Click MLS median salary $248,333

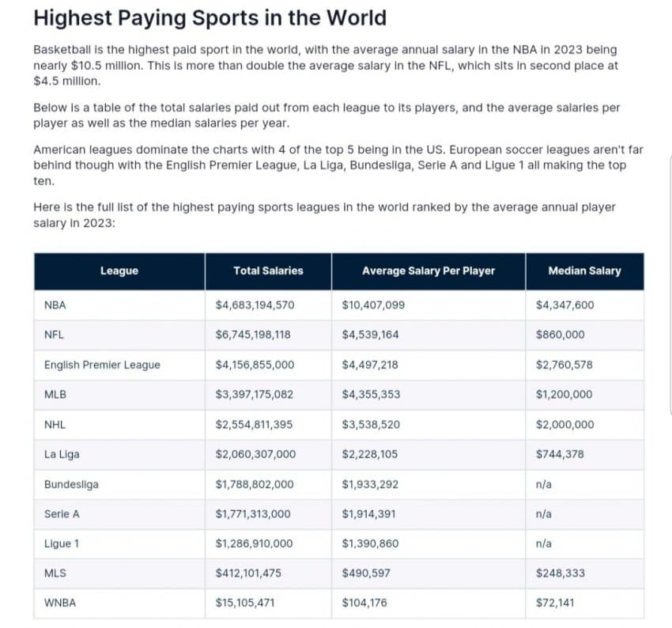pos(561,573)
